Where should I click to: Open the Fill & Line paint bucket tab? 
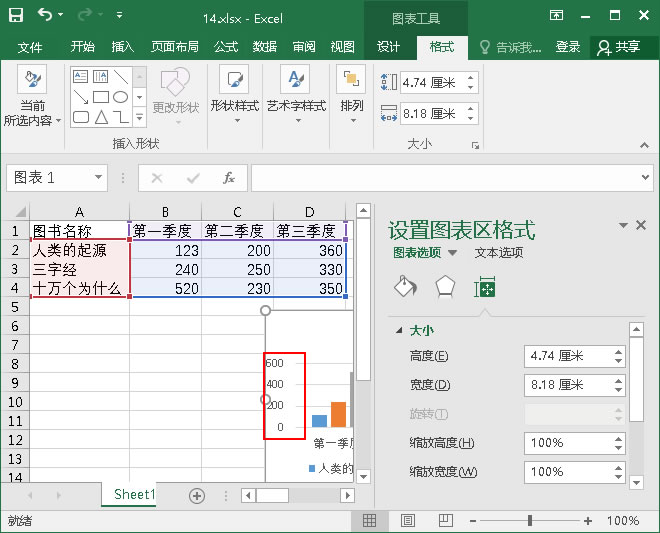(405, 287)
